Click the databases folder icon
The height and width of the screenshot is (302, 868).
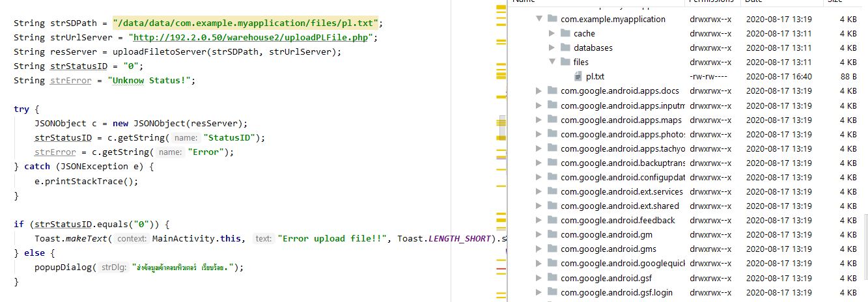tap(566, 48)
